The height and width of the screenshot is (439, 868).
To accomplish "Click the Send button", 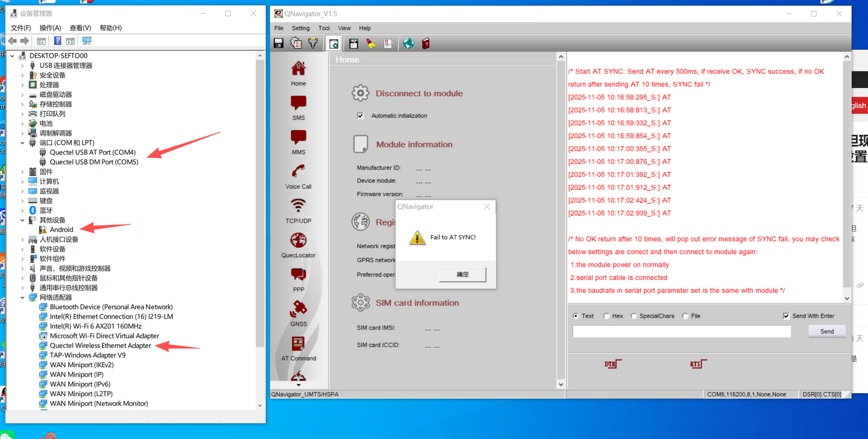I will click(x=826, y=331).
